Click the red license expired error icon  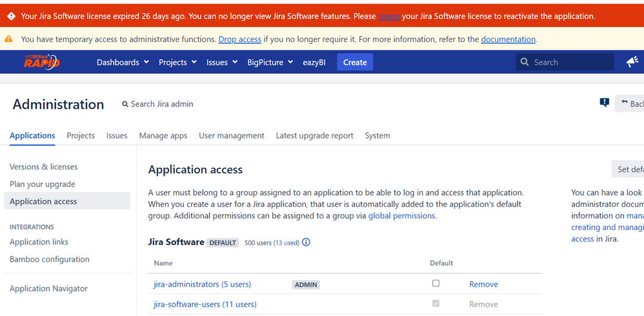11,16
